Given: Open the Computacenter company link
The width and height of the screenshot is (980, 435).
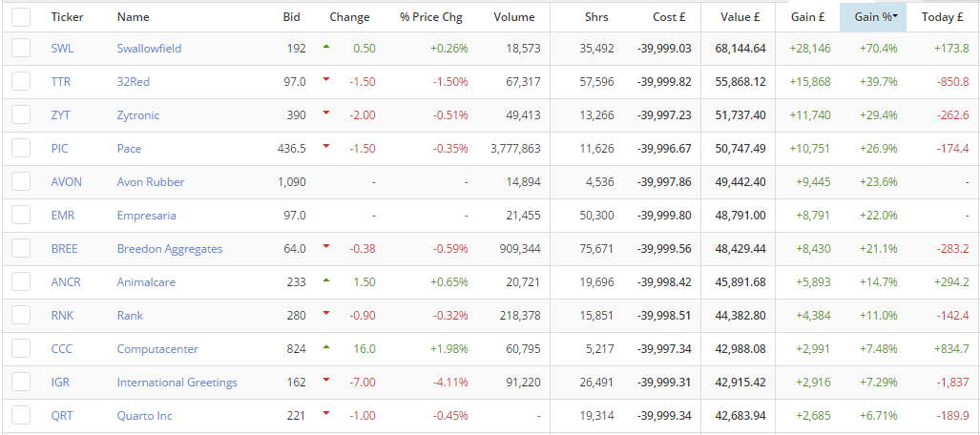Looking at the screenshot, I should tap(157, 349).
